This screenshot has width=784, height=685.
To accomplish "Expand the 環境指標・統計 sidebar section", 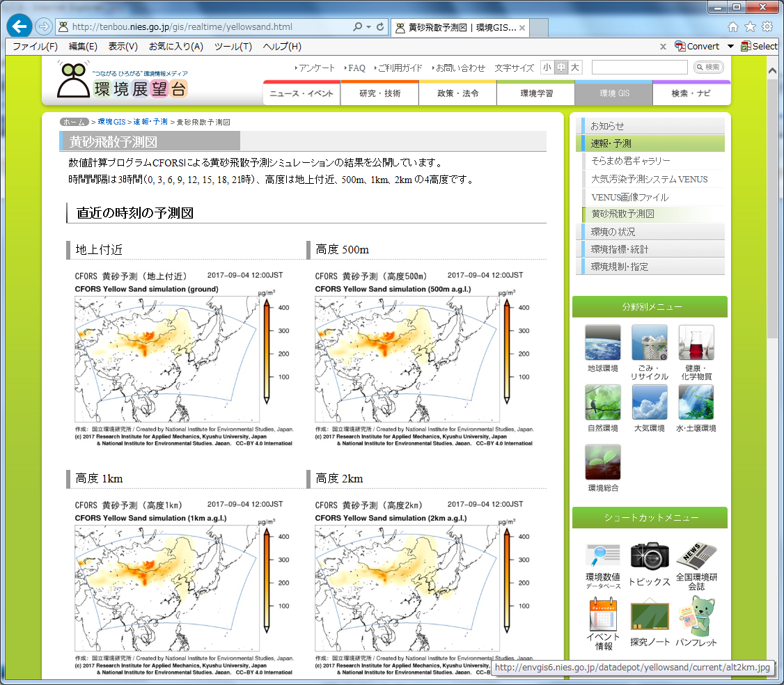I will pos(652,249).
